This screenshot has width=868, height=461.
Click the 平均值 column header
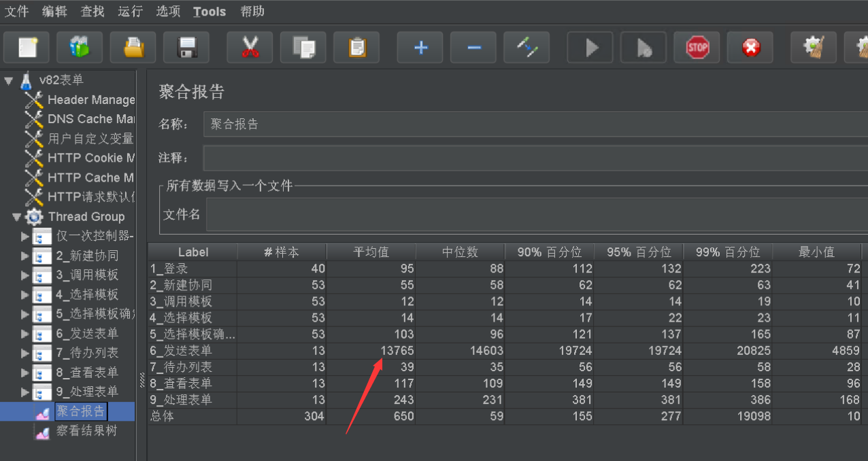point(371,252)
